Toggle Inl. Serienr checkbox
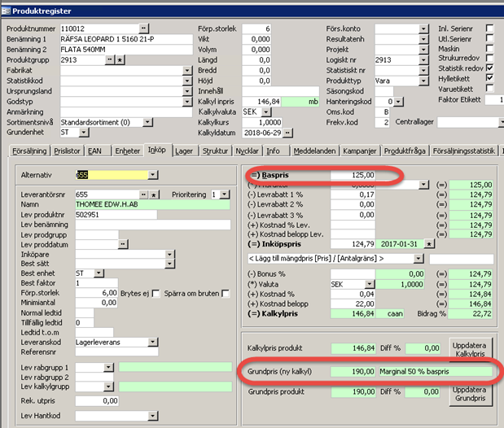 (489, 28)
